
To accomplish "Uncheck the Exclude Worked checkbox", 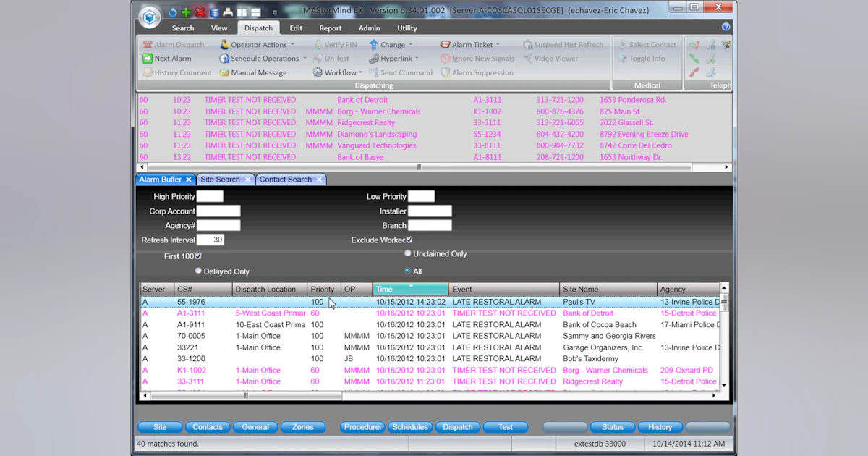I will 409,240.
